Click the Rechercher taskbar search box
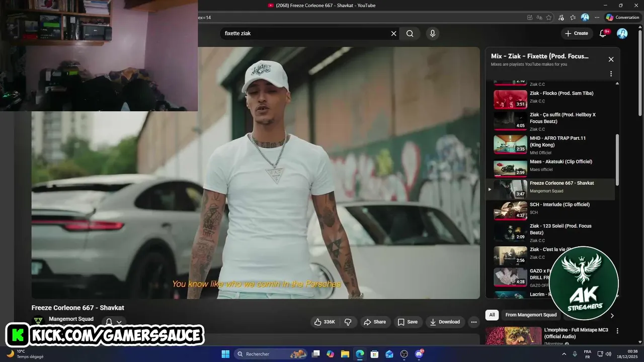 click(271, 354)
